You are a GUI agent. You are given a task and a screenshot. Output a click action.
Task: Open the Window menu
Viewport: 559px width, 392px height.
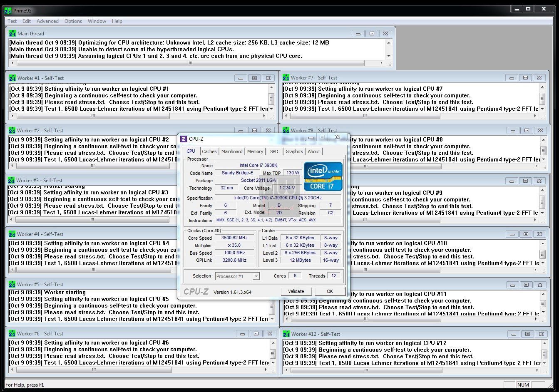click(97, 21)
